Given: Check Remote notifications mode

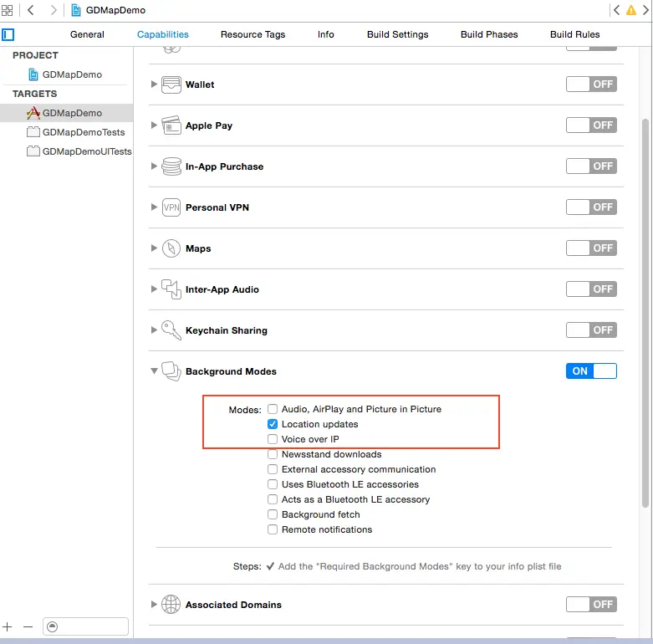Looking at the screenshot, I should [x=273, y=529].
